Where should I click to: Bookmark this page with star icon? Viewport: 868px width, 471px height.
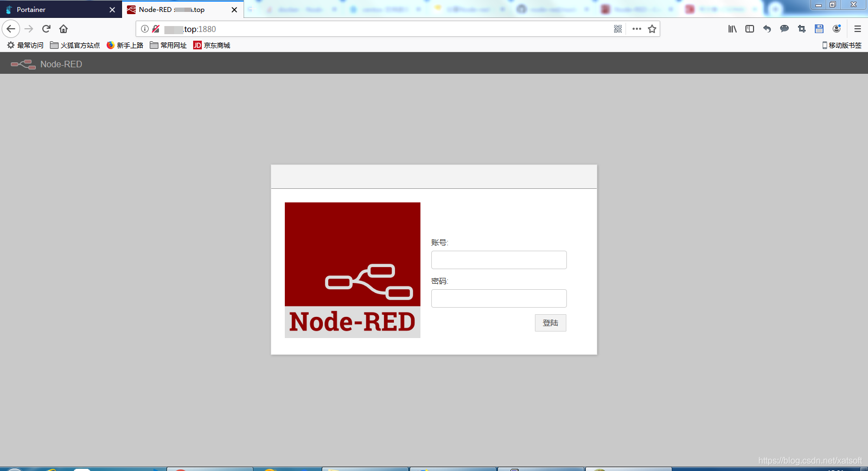(652, 29)
